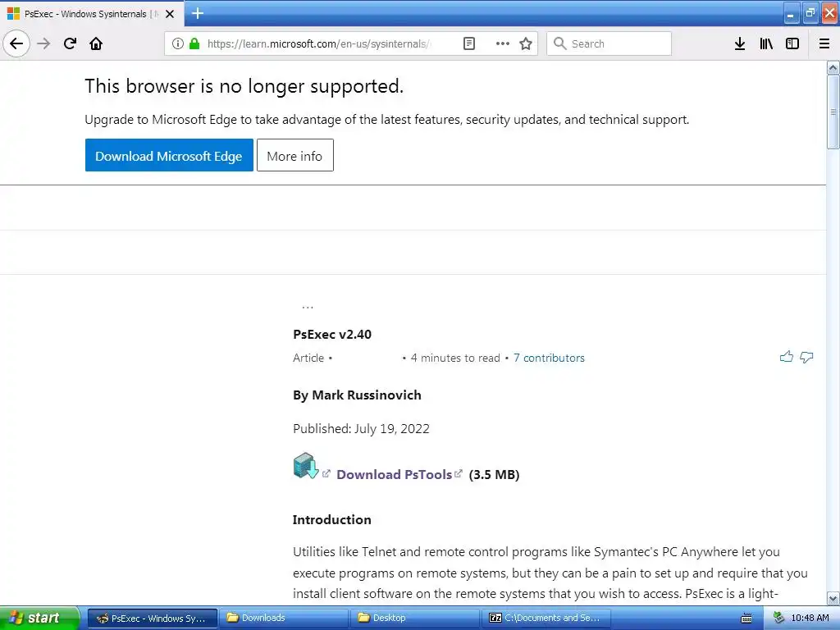
Task: Select the PsExec - Windows Sysinternals tab
Action: (92, 14)
